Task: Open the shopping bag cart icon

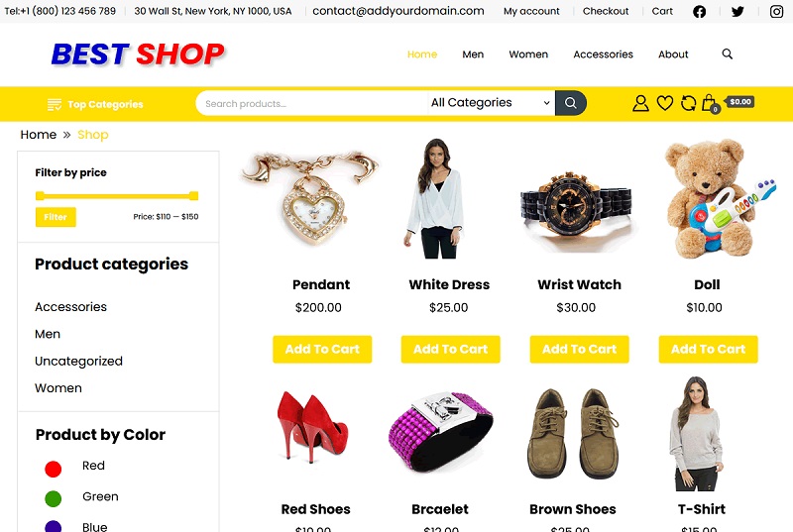Action: click(710, 104)
